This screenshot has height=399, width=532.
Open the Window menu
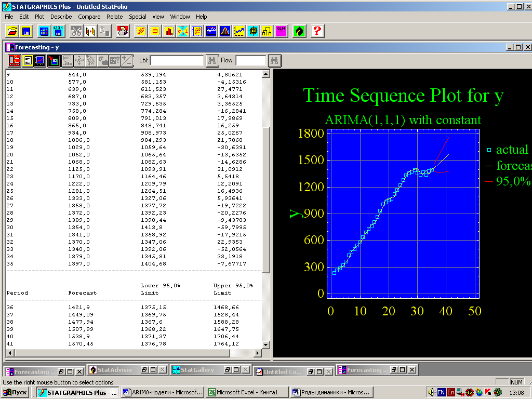point(180,17)
